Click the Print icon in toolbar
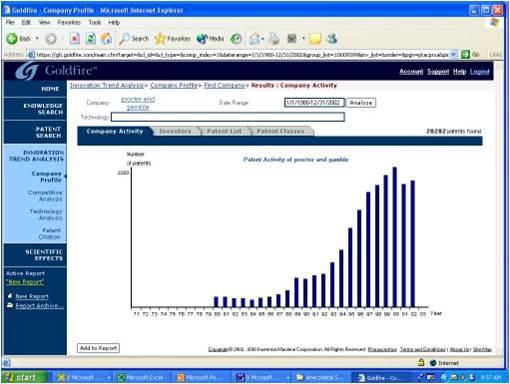The width and height of the screenshot is (510, 384). [274, 39]
